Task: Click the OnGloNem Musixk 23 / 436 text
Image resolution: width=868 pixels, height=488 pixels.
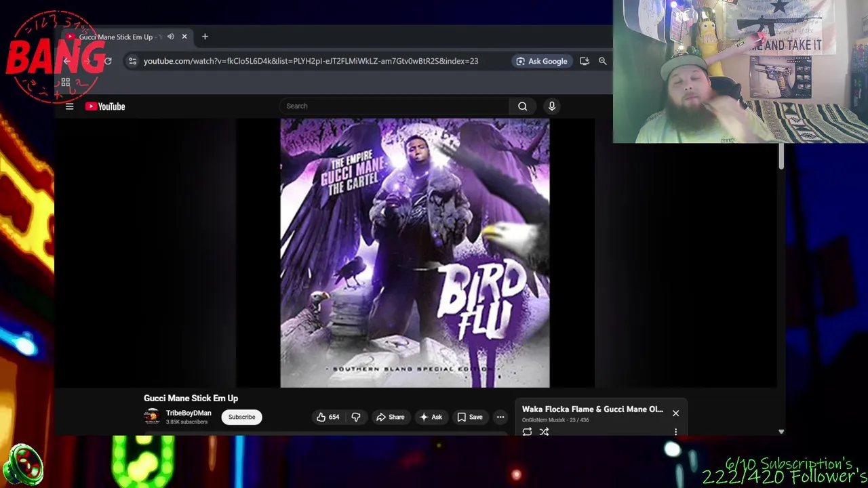Action: pyautogui.click(x=555, y=420)
